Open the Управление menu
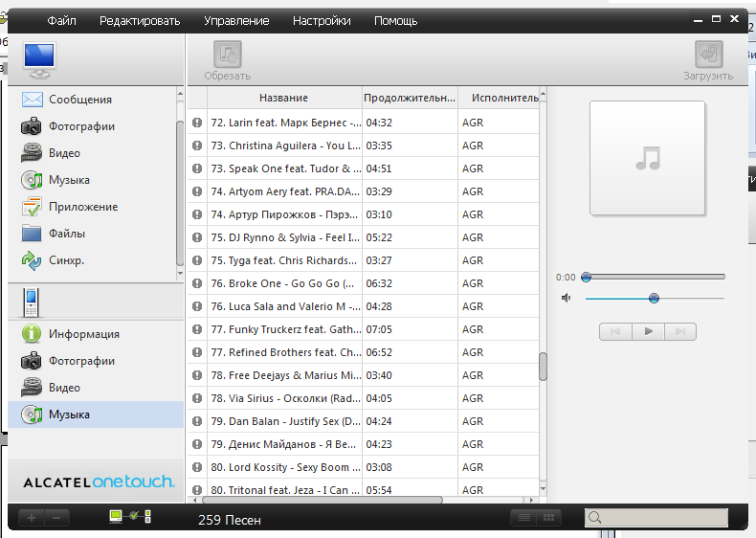The width and height of the screenshot is (756, 538). coord(236,21)
